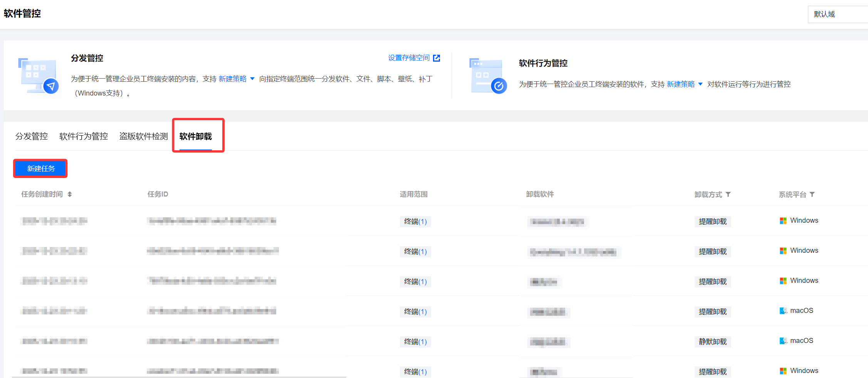Click the external link icon beside 设置存储空间
The image size is (868, 378).
[x=437, y=58]
